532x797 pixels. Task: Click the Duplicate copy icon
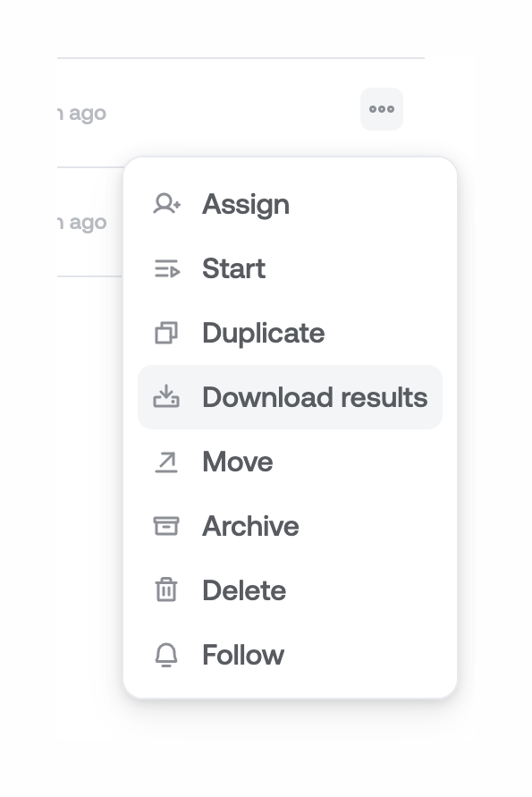166,333
